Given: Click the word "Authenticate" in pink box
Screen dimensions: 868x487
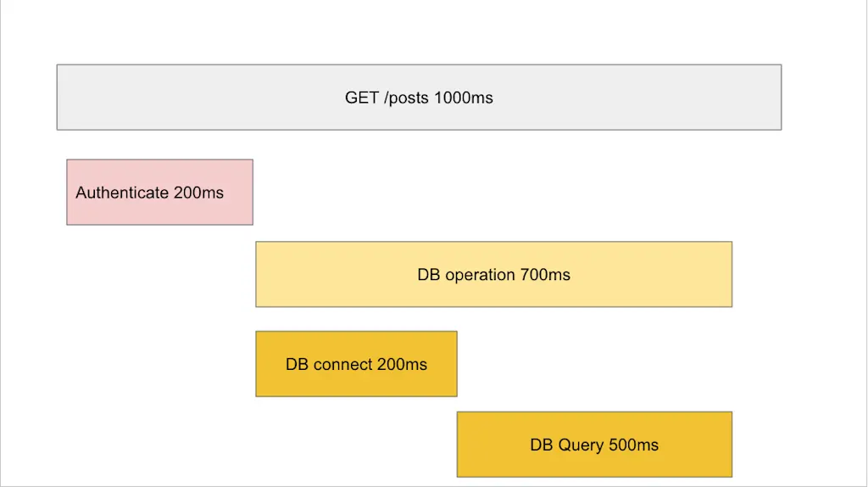Looking at the screenshot, I should pyautogui.click(x=122, y=193).
